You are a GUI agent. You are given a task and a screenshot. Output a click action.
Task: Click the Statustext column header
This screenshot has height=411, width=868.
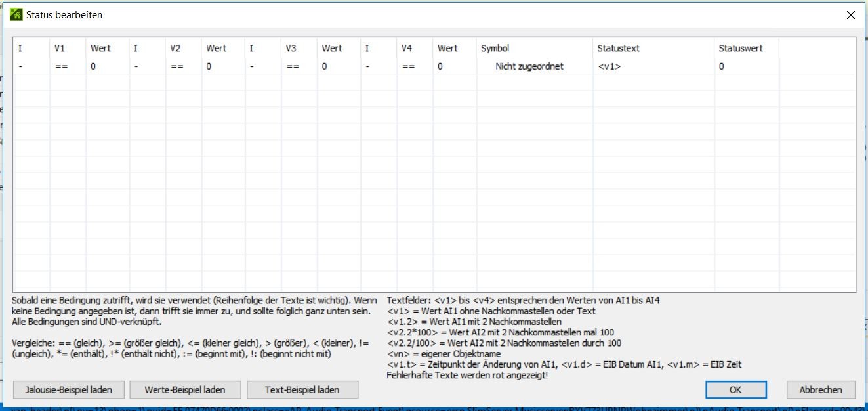[x=618, y=49]
